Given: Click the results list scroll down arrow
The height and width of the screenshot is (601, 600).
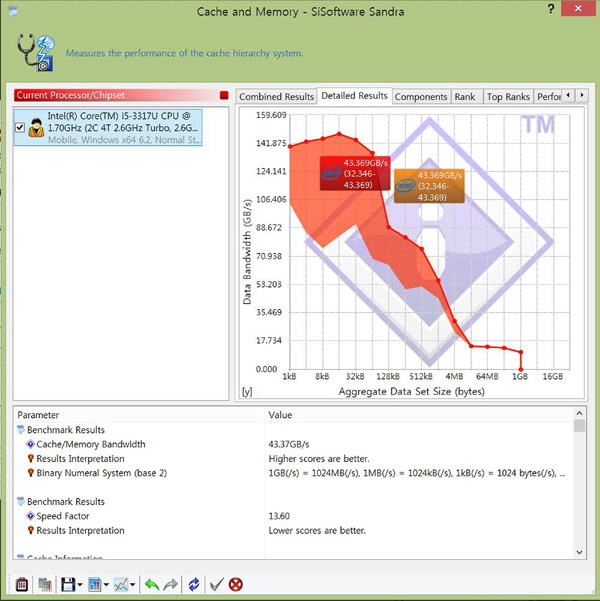Looking at the screenshot, I should 579,552.
